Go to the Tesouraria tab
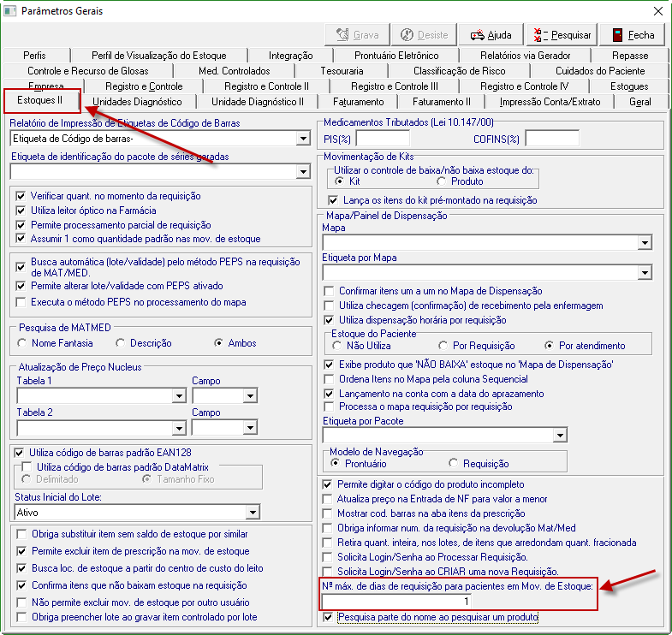 pos(342,71)
